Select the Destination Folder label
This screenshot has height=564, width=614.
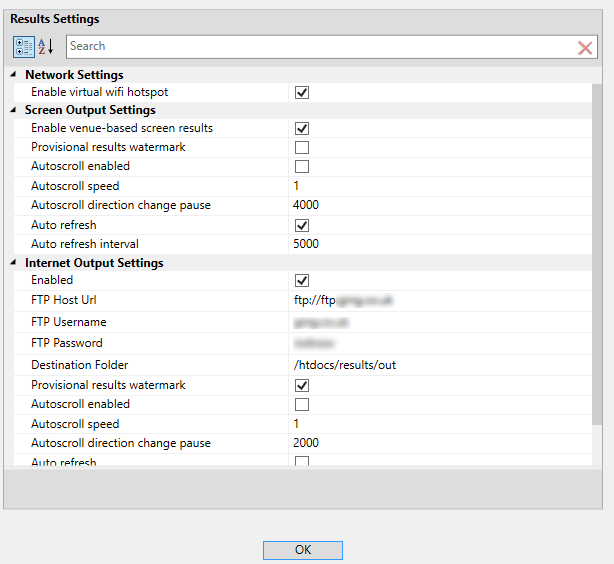click(x=79, y=365)
